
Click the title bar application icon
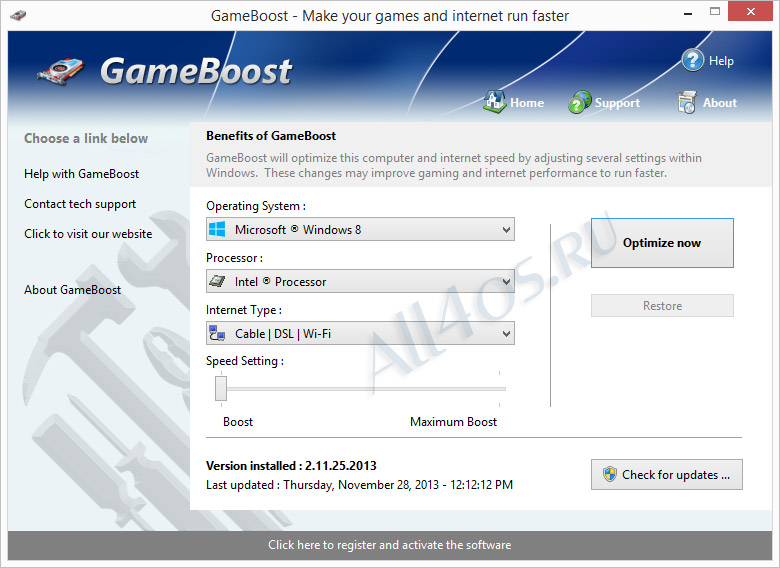tap(18, 15)
